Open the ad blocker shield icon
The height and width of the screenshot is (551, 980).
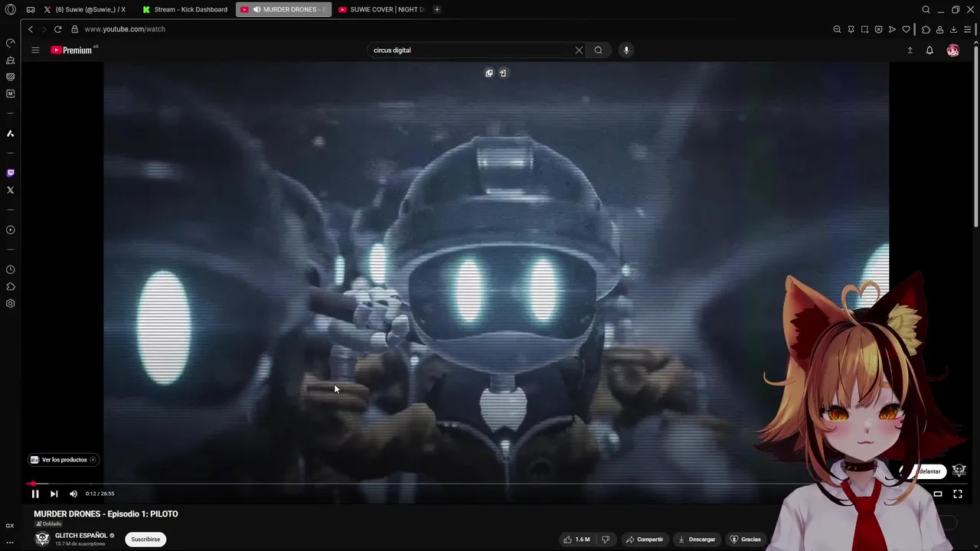click(878, 29)
